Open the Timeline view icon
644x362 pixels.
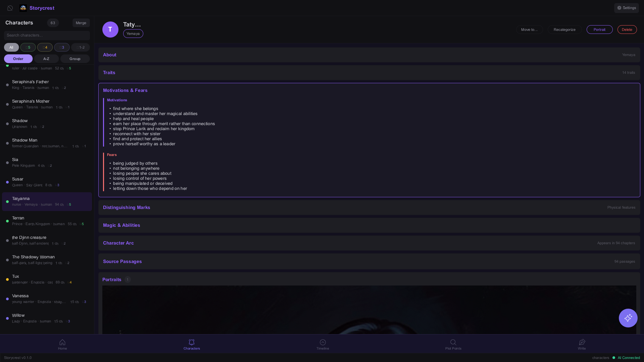pos(323,344)
